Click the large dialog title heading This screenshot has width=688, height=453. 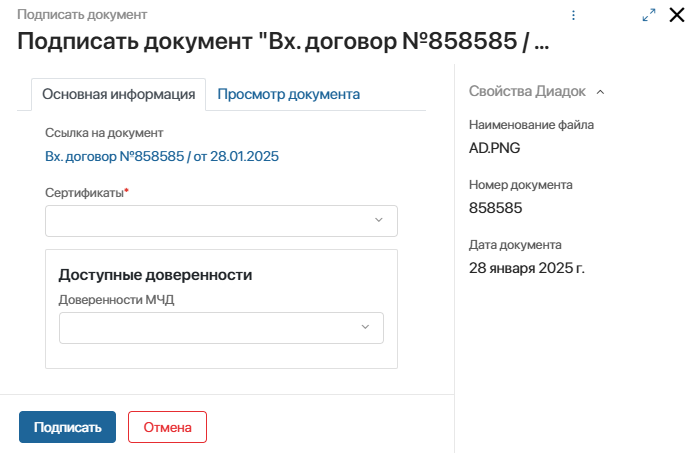point(284,43)
